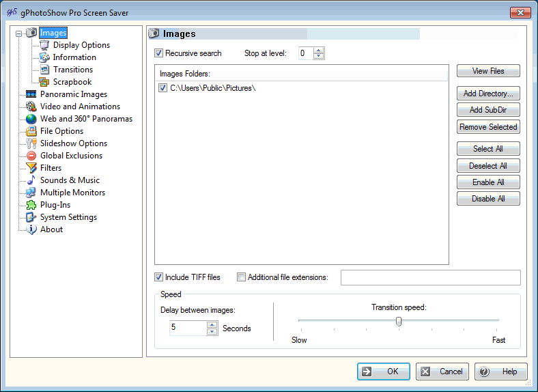Open the Scrapbook settings page
The height and width of the screenshot is (392, 538).
click(72, 82)
